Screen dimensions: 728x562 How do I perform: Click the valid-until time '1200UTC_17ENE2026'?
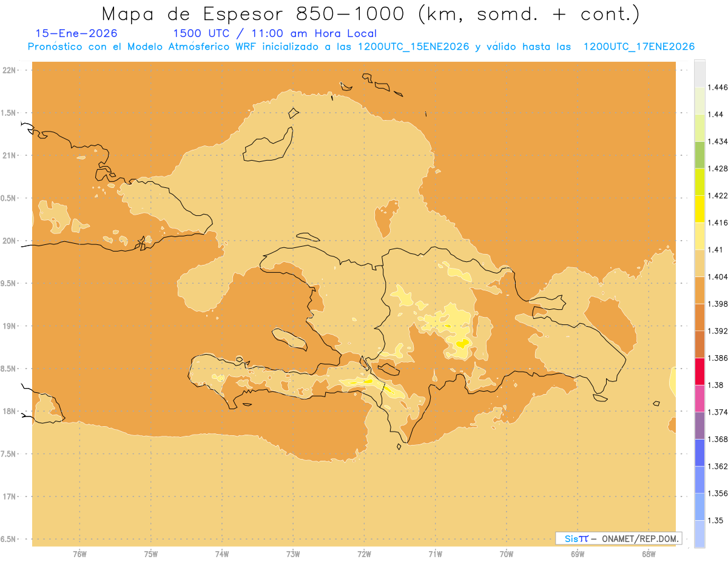(x=639, y=47)
